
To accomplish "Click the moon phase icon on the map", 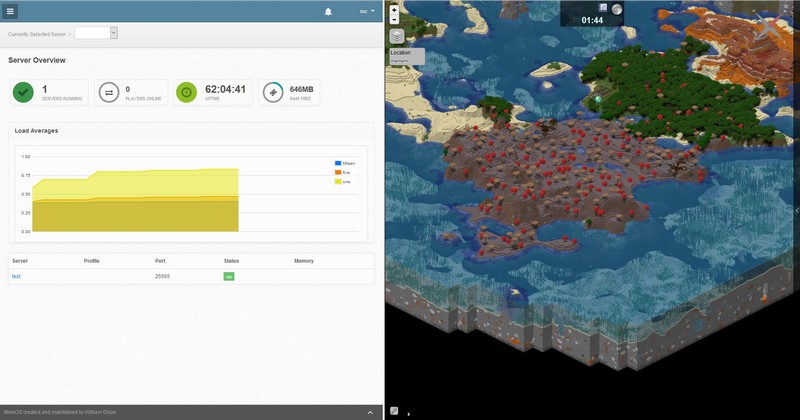I will point(617,9).
